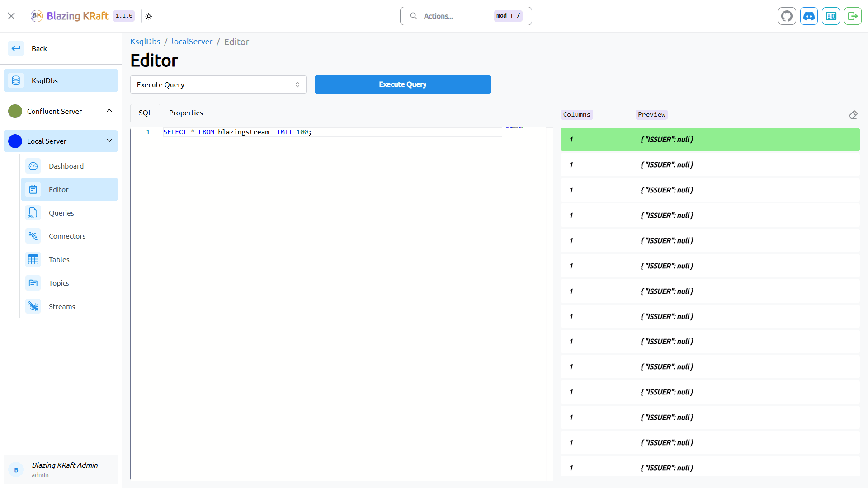Click the KsqlDbs database icon
Screen dimensions: 868x488
click(x=16, y=80)
